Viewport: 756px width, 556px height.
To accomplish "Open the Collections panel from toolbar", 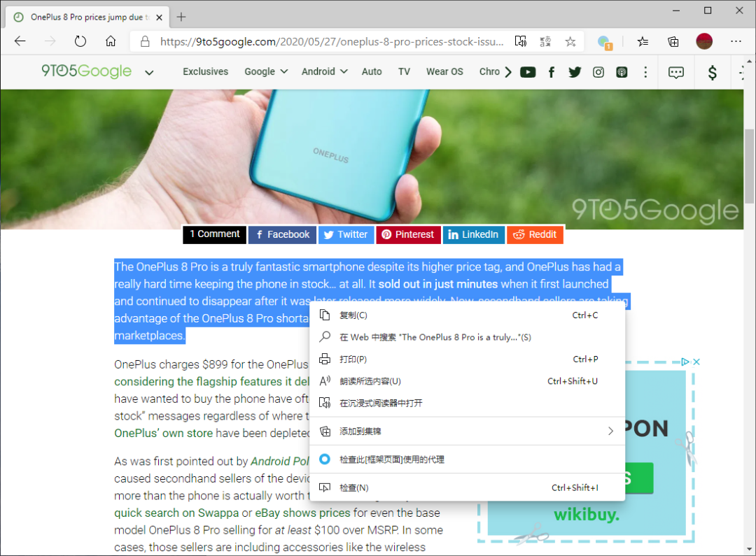I will [673, 41].
